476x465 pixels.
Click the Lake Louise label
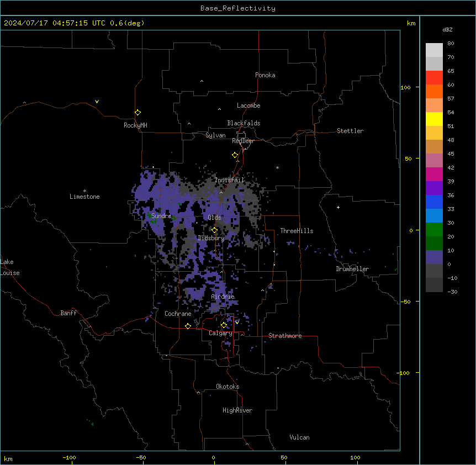click(10, 267)
